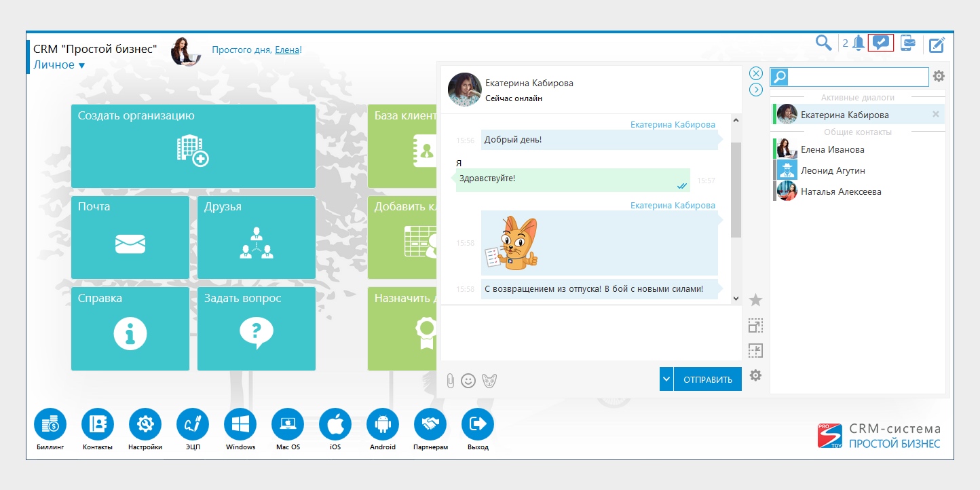Click the circled arrow to collapse chat panel
Screen dimensions: 980x490
[756, 90]
